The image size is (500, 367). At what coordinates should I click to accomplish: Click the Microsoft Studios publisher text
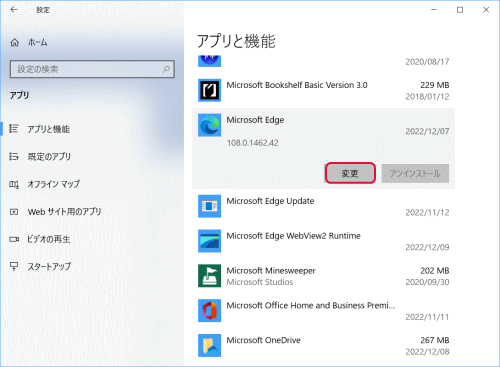click(260, 282)
